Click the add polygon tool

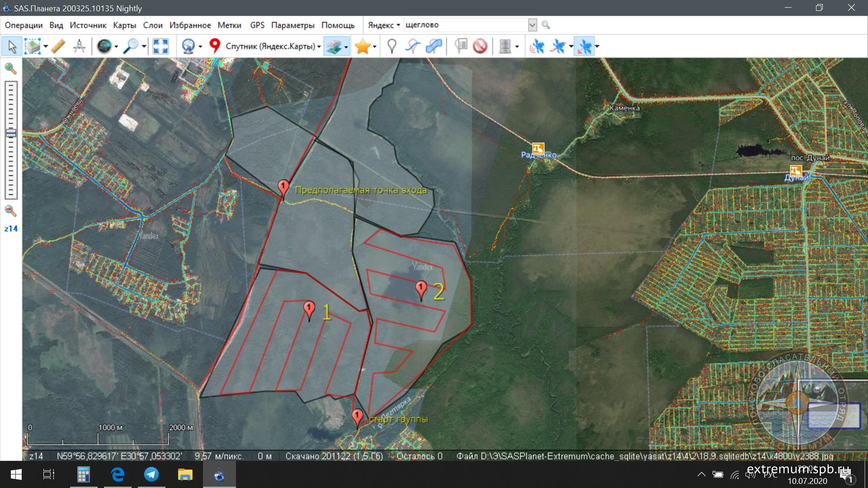[434, 46]
